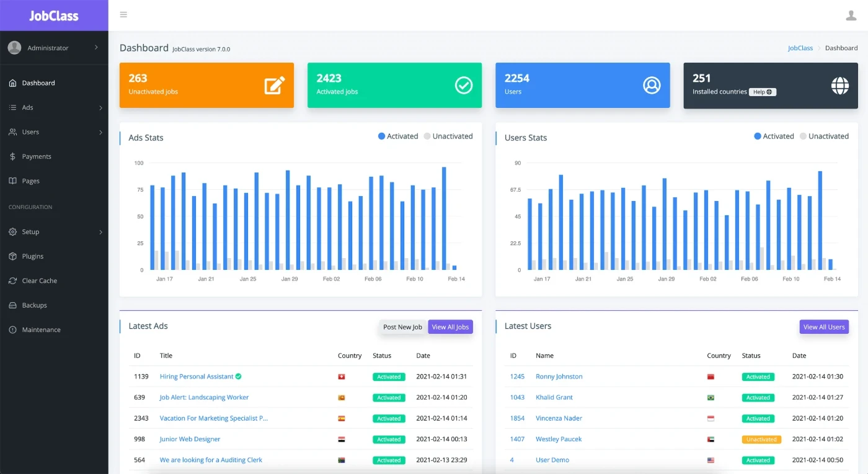Click the checkmark icon on Activated jobs card

464,85
